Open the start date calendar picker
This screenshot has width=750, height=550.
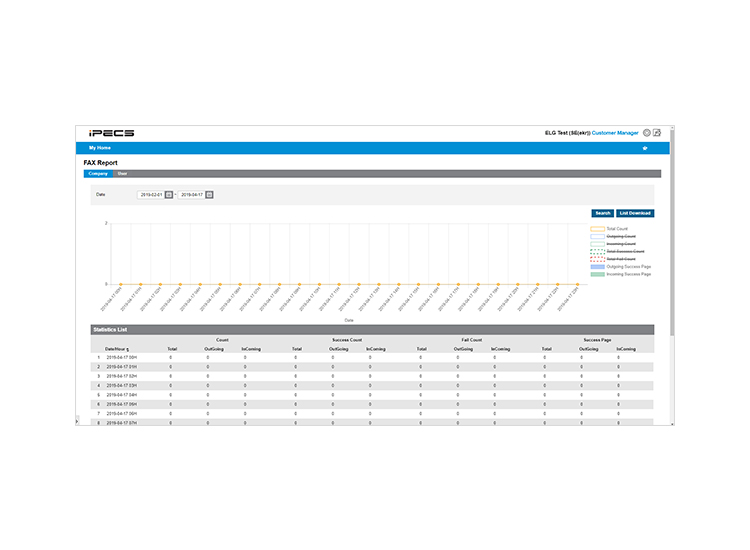click(x=169, y=195)
